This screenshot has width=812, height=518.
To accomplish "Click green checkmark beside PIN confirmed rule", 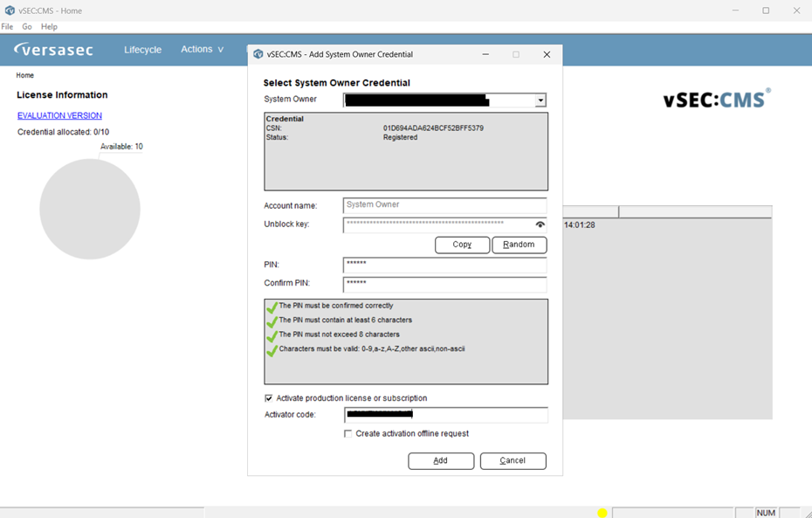I will [272, 307].
